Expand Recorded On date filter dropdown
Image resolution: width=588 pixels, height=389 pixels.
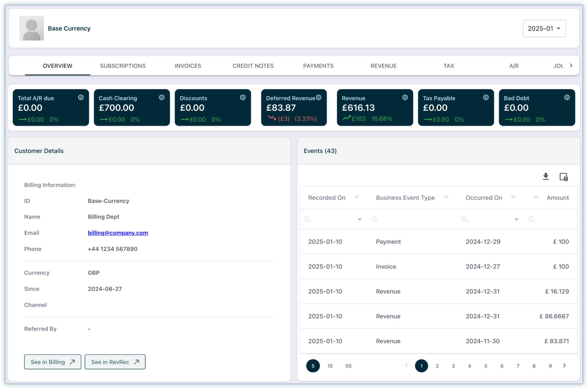point(359,220)
